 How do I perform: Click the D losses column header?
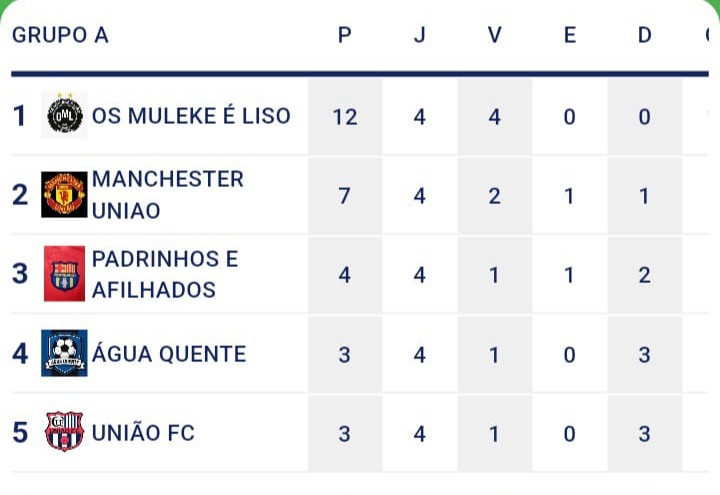[x=644, y=35]
